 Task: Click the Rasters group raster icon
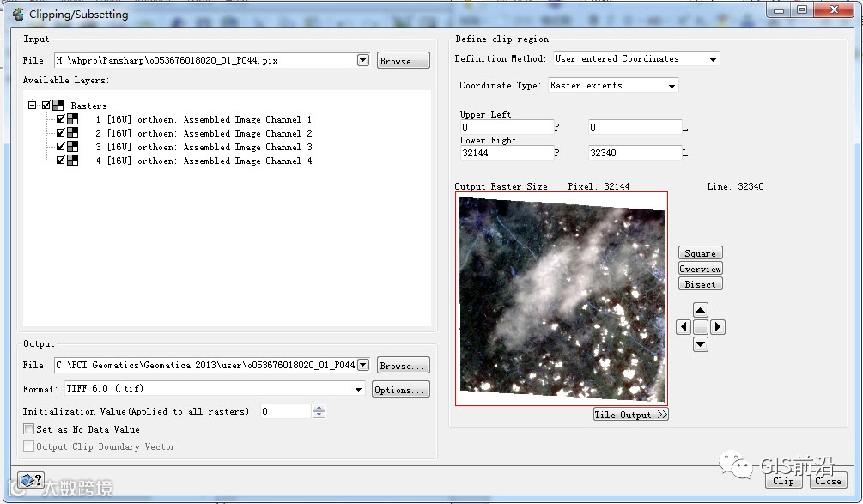coord(58,105)
